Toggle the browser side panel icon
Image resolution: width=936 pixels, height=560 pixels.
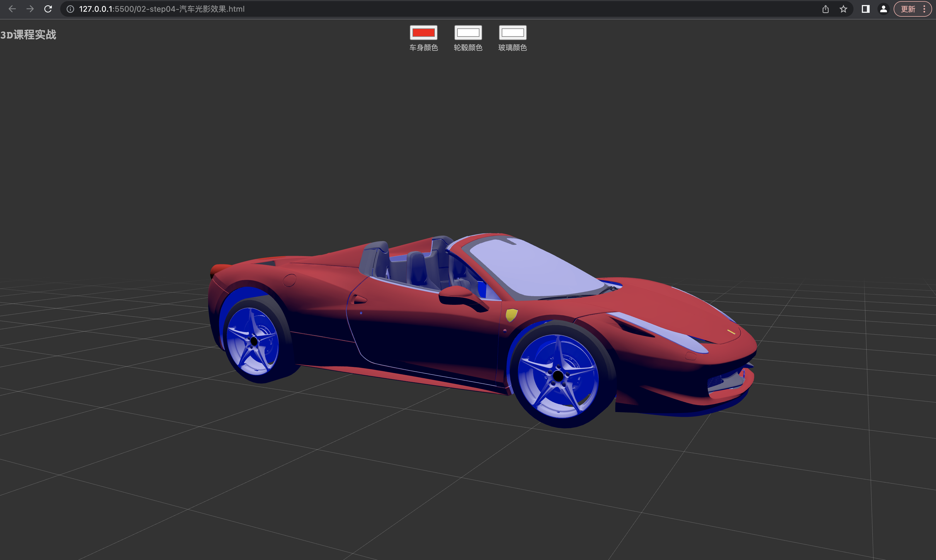(x=865, y=9)
